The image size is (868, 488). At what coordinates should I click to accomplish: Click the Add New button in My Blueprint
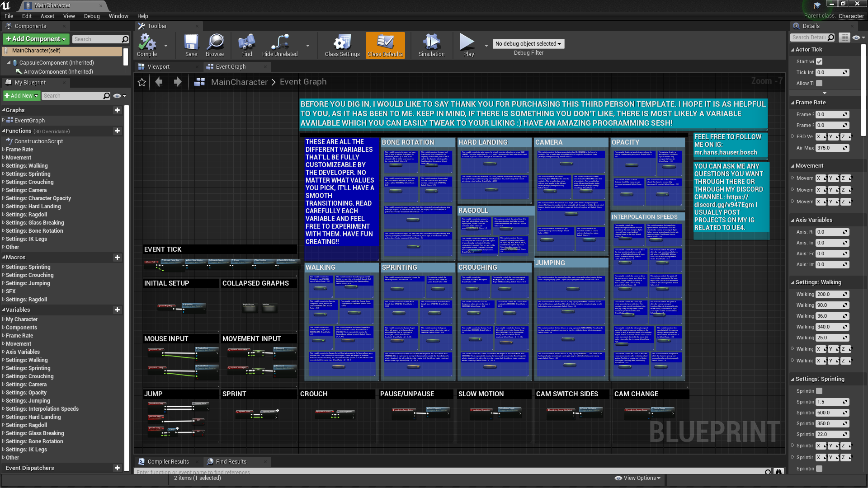[x=21, y=96]
